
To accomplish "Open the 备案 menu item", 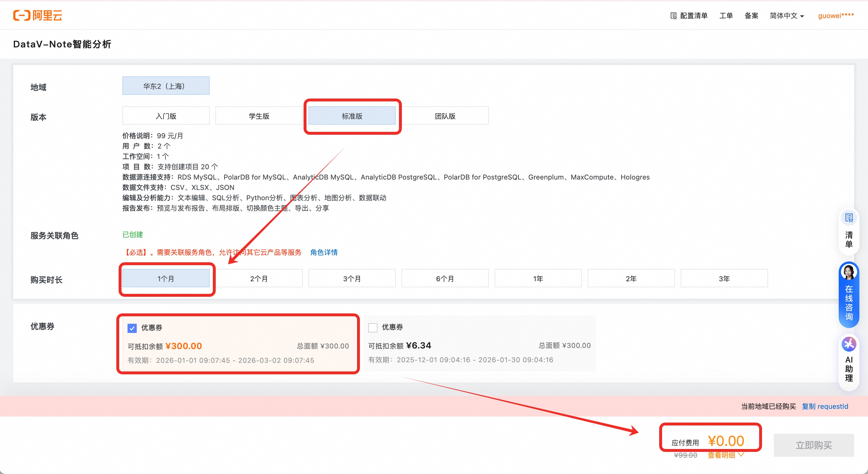I will 751,16.
